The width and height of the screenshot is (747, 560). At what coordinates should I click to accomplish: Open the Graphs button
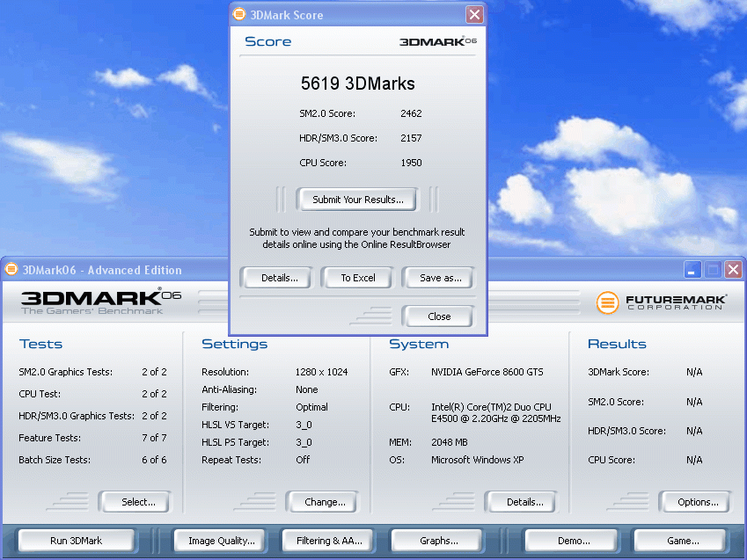coord(437,541)
